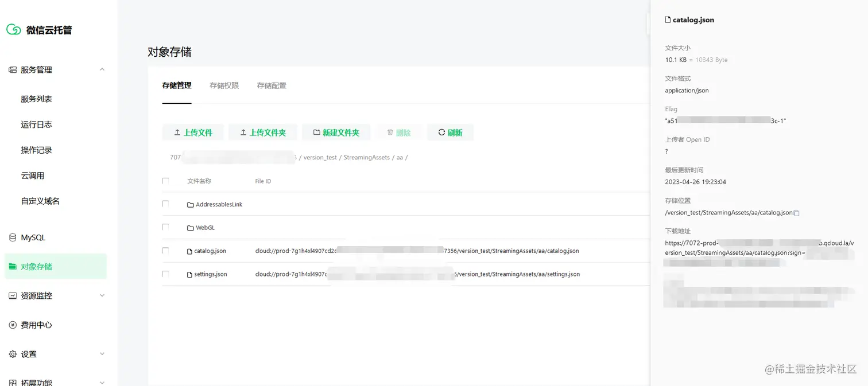Click the 上传文件 button

click(193, 132)
